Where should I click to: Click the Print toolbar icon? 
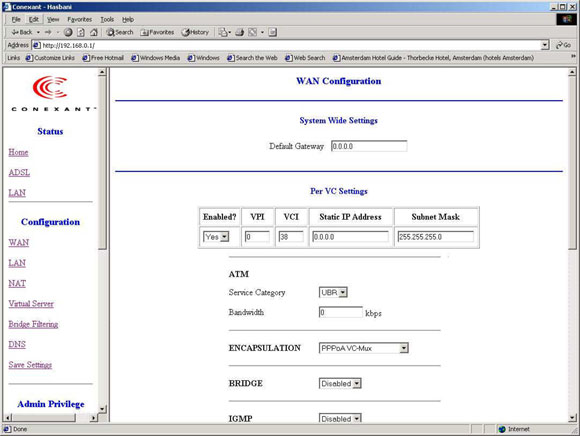pos(240,32)
